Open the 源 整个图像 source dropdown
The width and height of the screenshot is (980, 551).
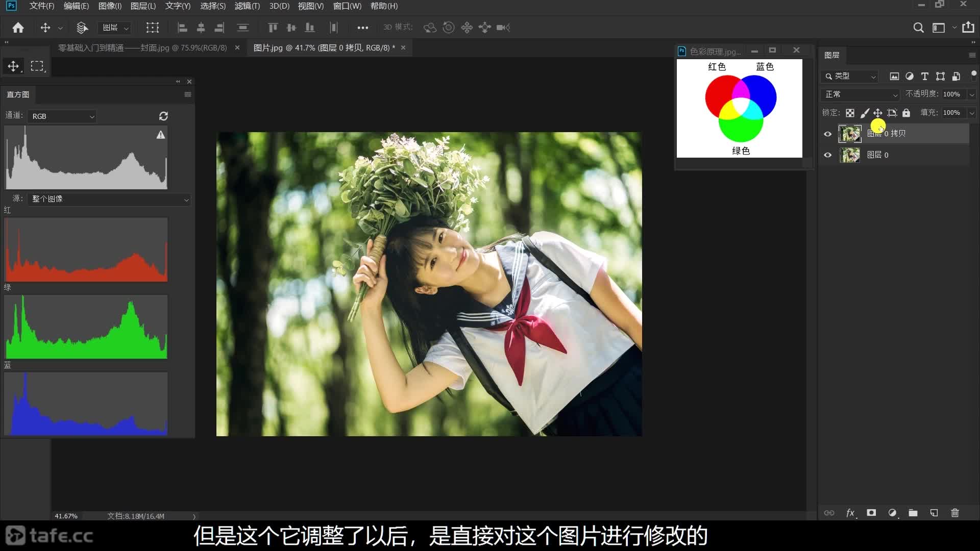click(x=109, y=199)
